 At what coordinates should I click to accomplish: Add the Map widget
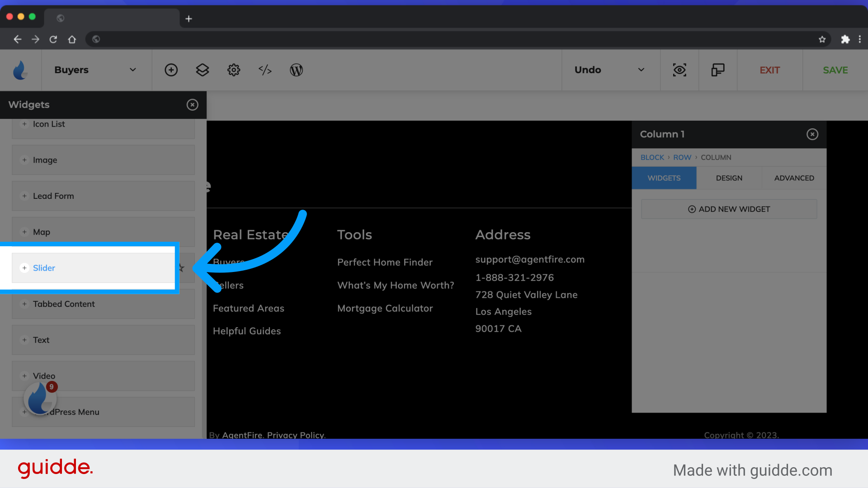[x=103, y=232]
